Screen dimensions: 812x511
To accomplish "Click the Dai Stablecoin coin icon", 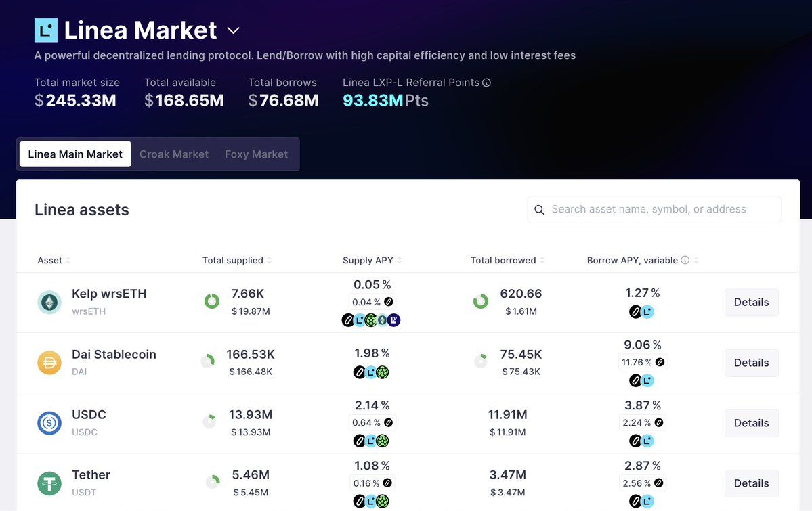I will click(x=49, y=362).
